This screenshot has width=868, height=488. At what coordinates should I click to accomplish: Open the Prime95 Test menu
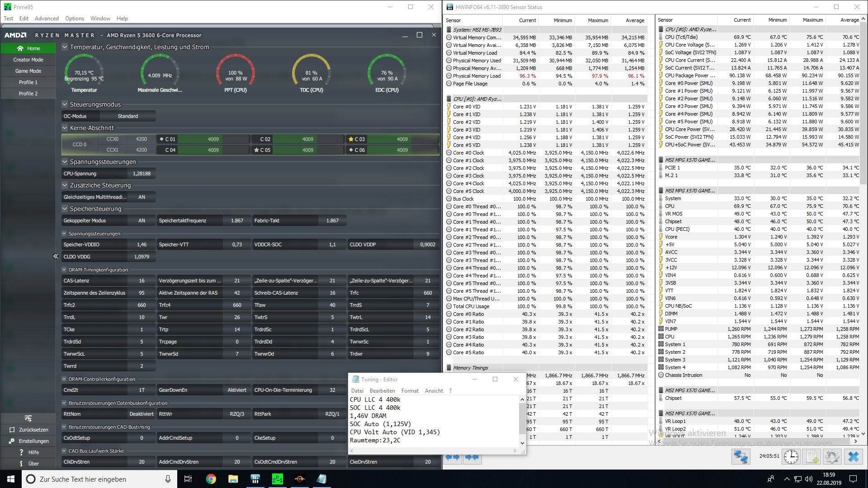coord(8,19)
